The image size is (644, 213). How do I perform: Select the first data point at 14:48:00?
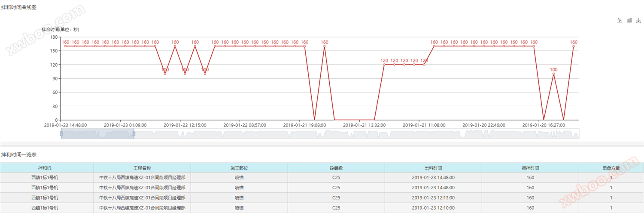click(x=65, y=46)
